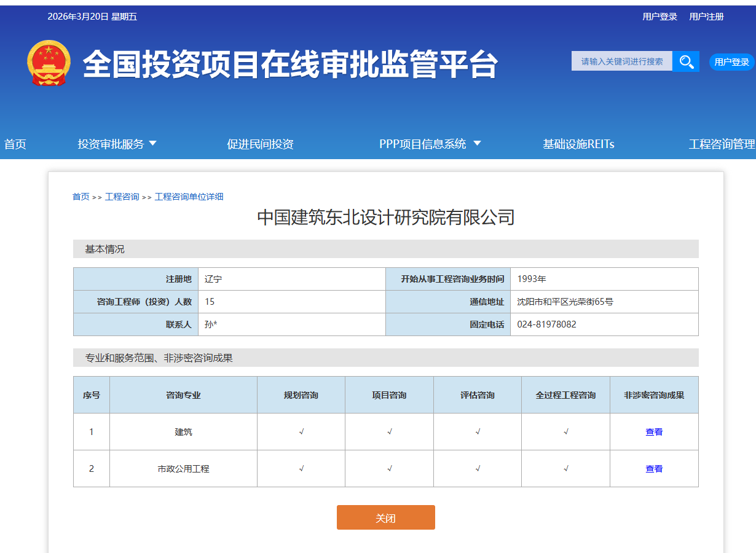
Task: Click the 用户注册 link
Action: coord(706,16)
